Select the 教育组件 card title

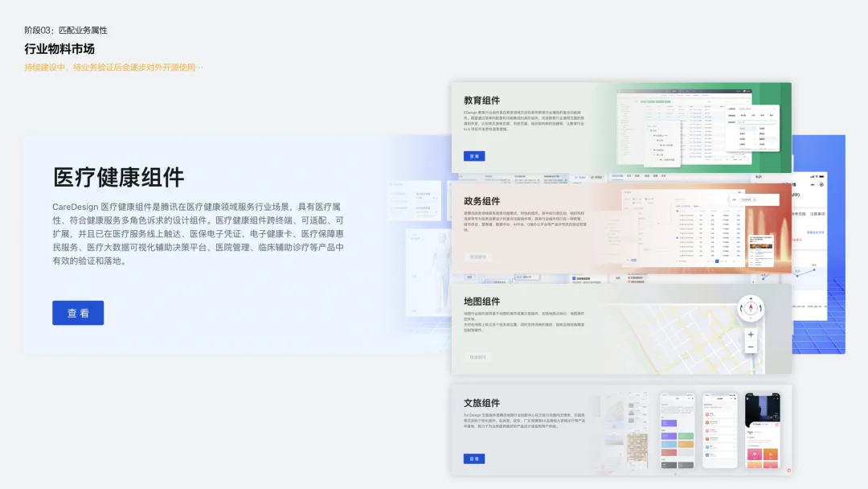(481, 101)
